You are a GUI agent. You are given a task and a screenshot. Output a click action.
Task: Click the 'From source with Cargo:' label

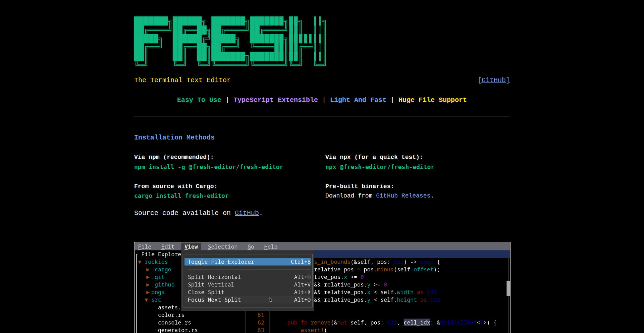176,186
